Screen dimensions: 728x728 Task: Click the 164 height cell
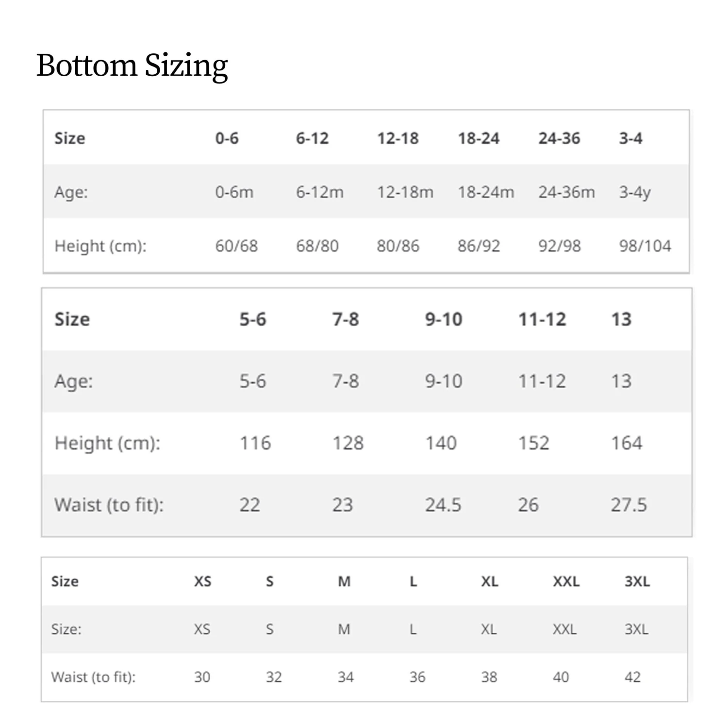click(626, 443)
